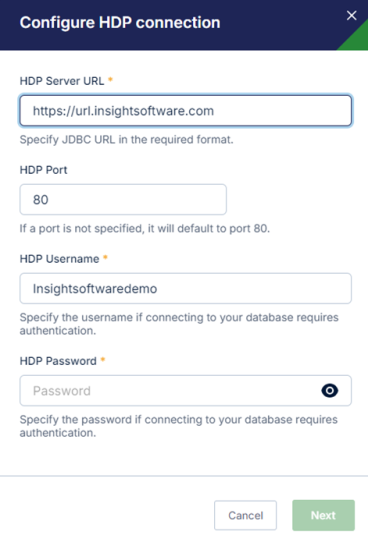
Task: Click the asterisk beside HDP Server URL
Action: 110,80
